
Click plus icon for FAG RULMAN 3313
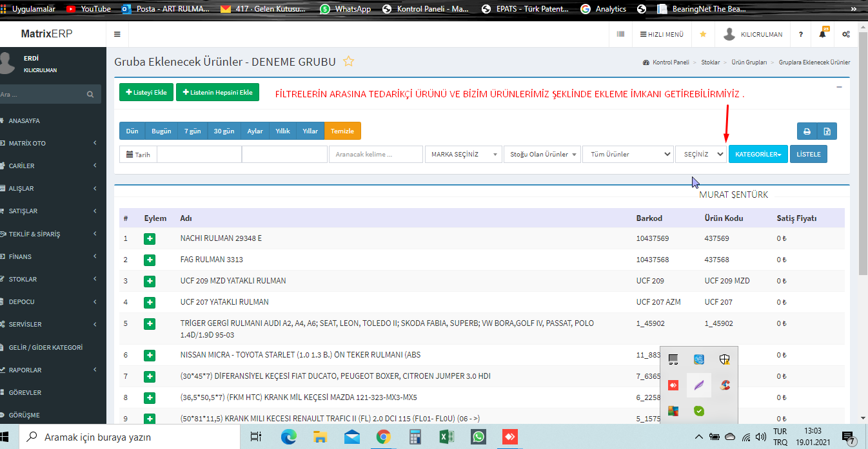pos(150,260)
